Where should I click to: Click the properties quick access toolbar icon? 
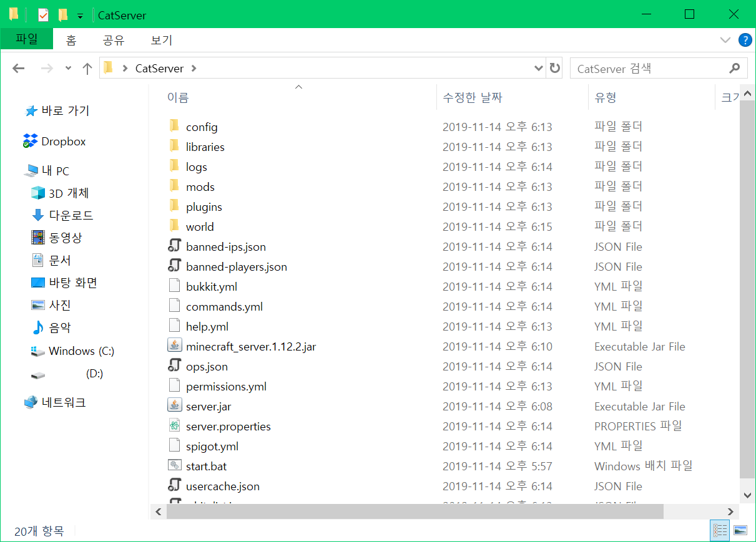(43, 14)
